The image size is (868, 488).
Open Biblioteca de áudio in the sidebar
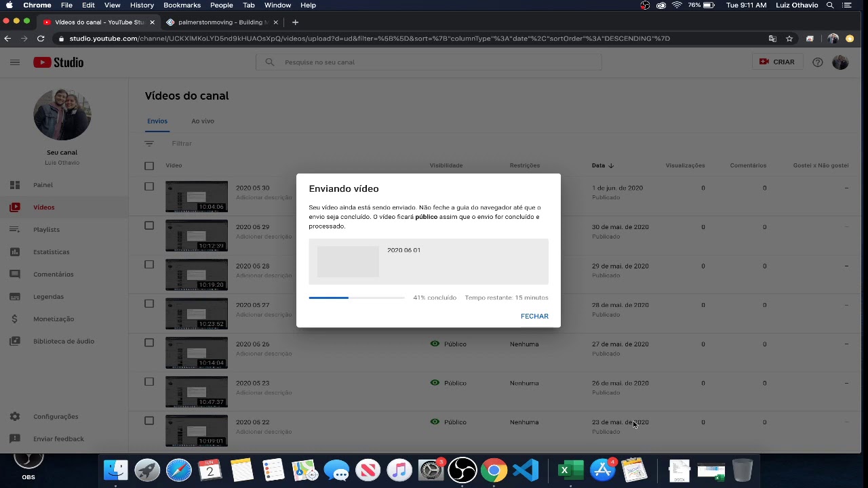[x=64, y=342]
